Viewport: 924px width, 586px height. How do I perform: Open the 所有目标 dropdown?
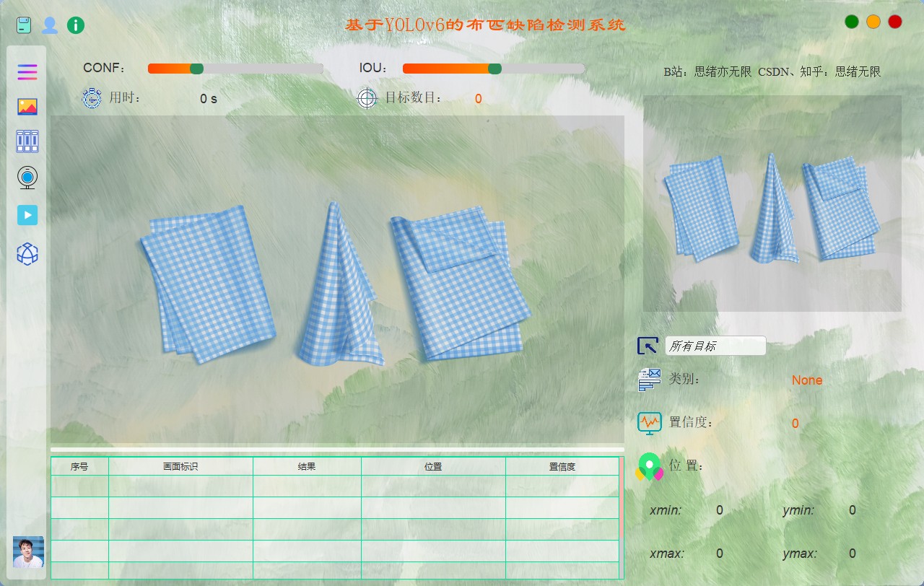pos(715,346)
